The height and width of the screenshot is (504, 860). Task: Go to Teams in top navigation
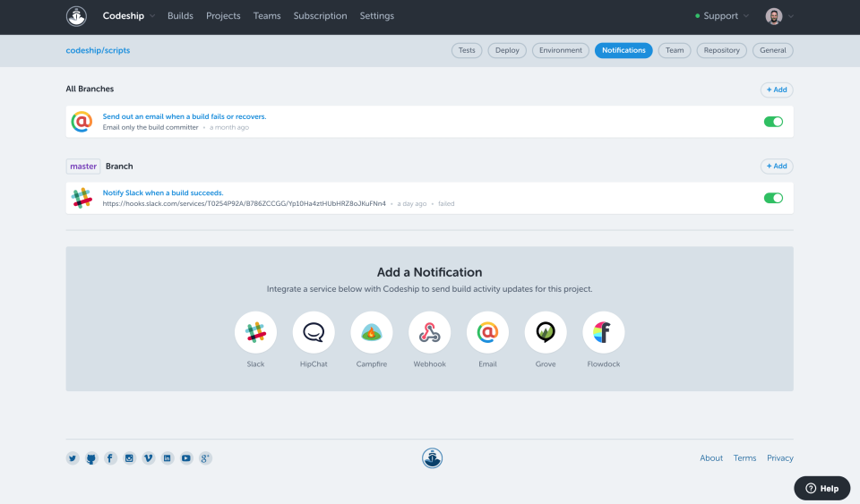(267, 16)
